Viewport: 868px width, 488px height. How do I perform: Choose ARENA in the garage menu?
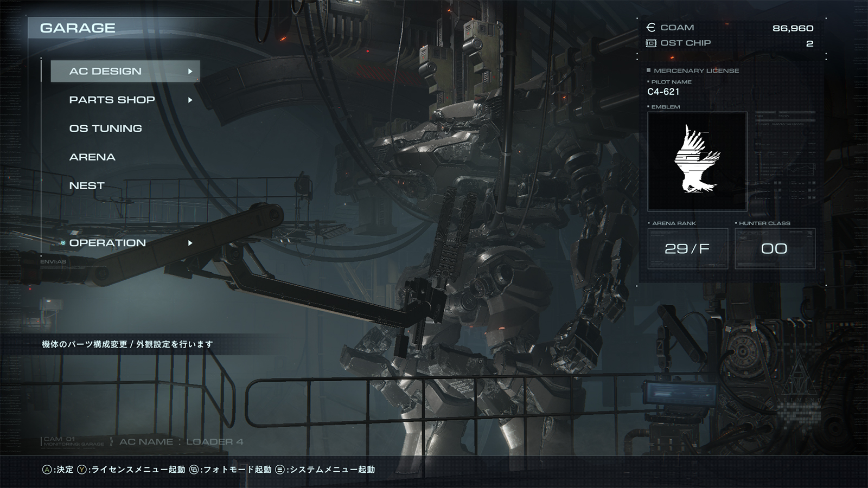pos(92,157)
